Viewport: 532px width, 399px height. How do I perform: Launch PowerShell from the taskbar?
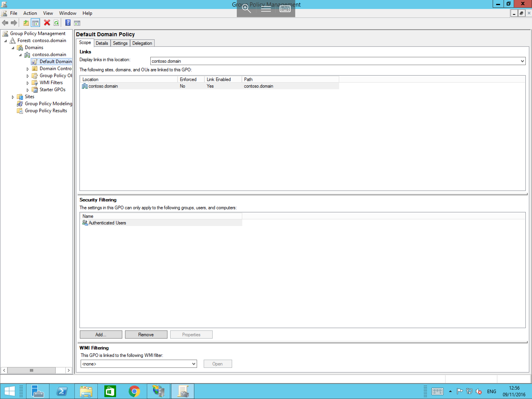click(62, 391)
